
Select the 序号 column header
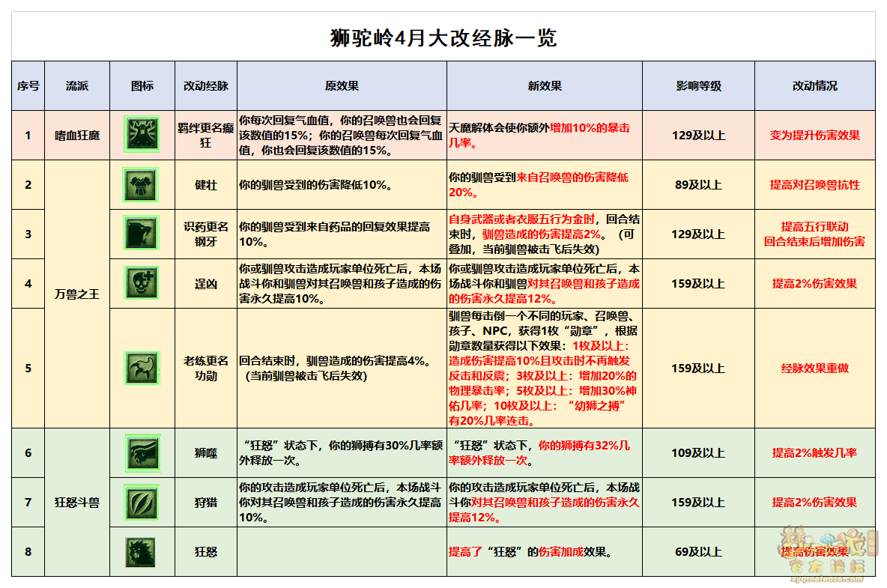pos(28,86)
